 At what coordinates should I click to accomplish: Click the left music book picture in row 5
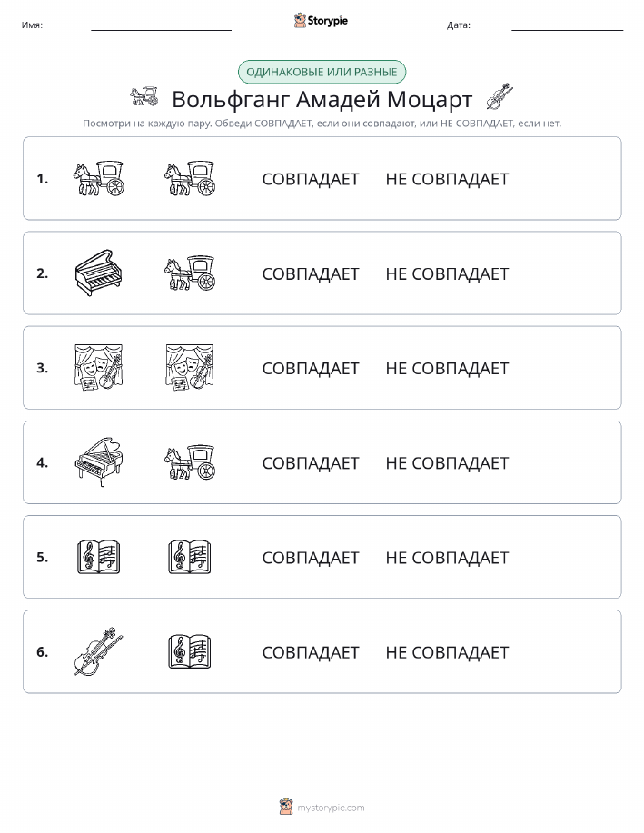point(99,557)
